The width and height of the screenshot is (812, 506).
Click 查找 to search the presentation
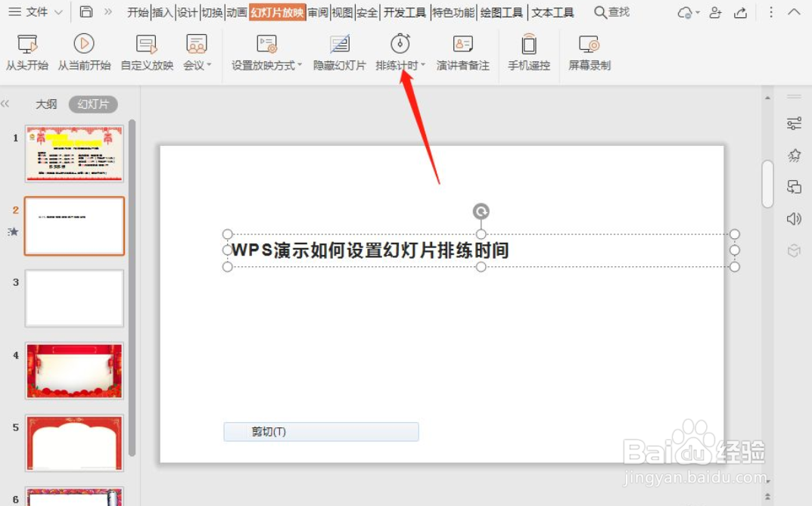[611, 12]
